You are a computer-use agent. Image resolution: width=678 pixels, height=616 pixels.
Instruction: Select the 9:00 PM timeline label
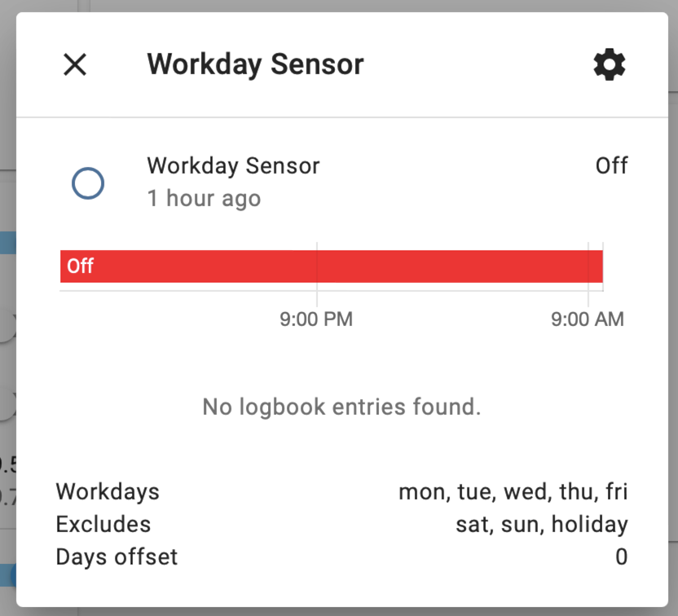pos(316,319)
